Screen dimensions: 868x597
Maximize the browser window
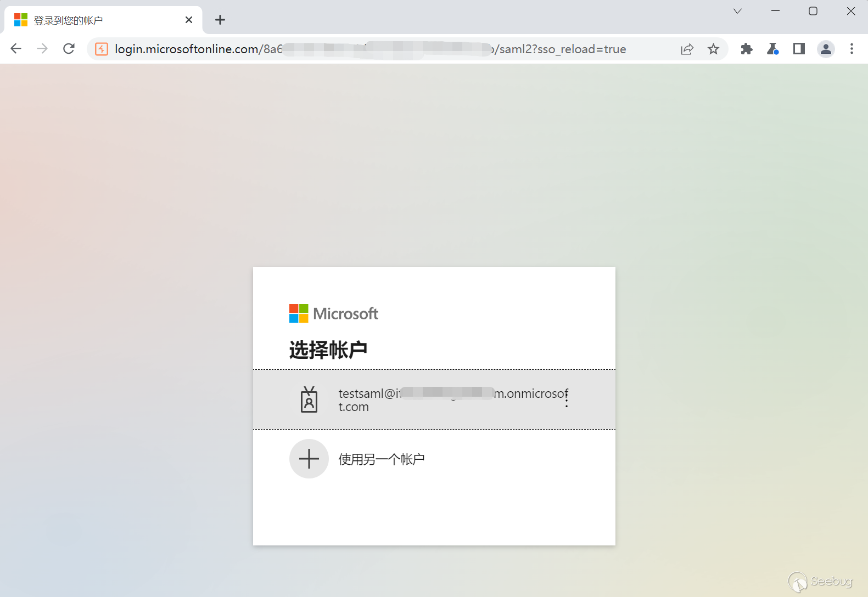(813, 11)
